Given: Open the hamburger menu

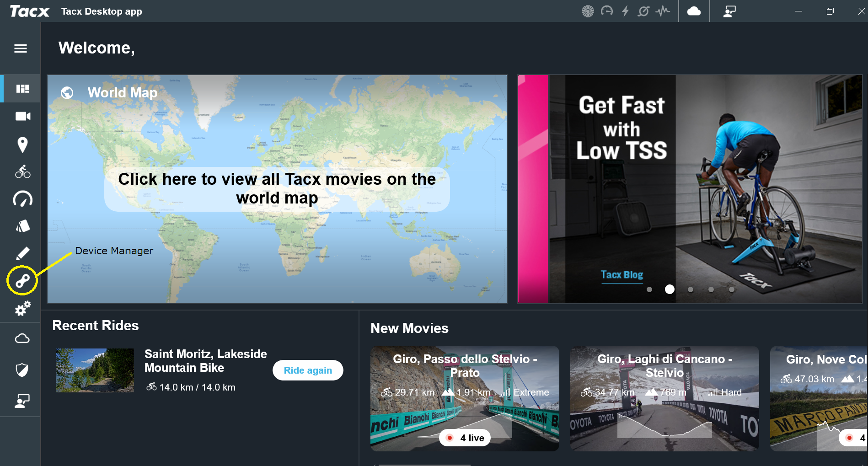Looking at the screenshot, I should point(21,48).
